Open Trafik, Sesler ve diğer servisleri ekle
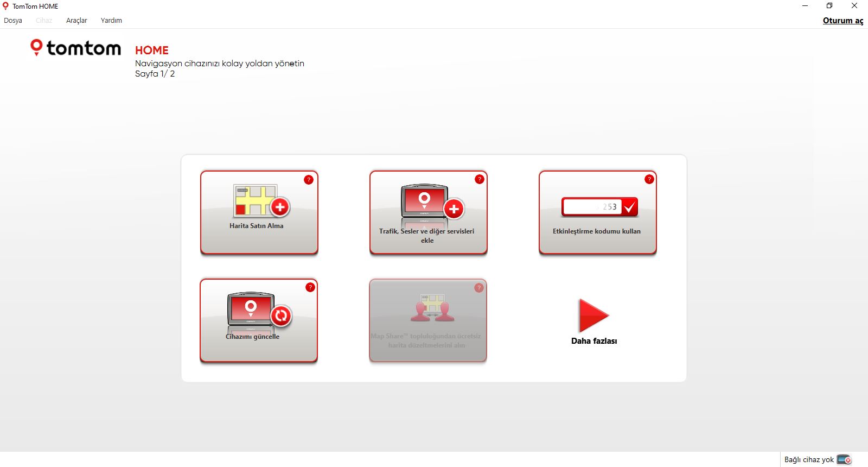This screenshot has width=868, height=467. pyautogui.click(x=429, y=212)
